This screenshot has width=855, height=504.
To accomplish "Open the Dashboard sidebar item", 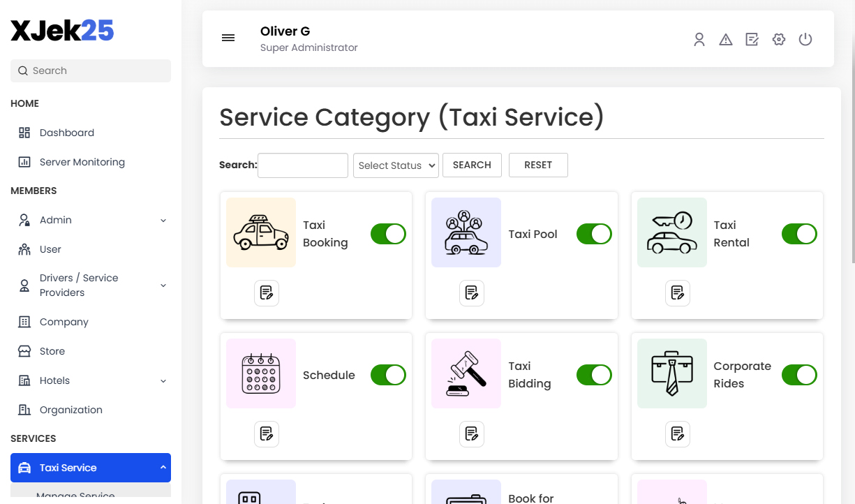I will tap(67, 132).
